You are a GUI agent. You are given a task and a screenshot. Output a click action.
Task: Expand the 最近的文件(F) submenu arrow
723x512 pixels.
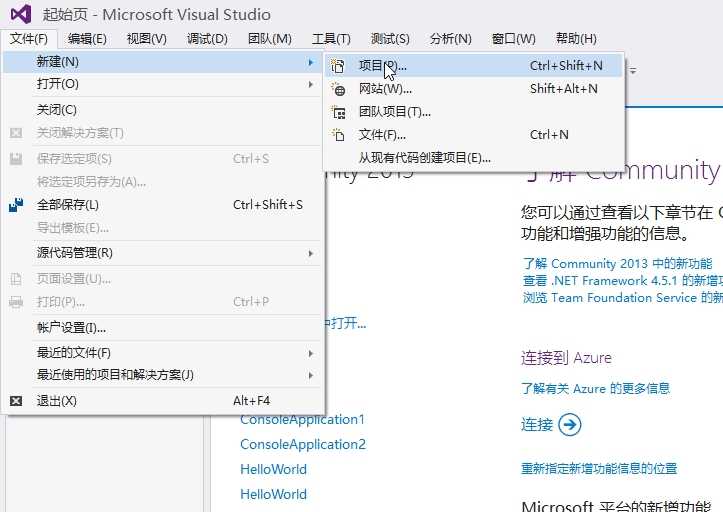click(311, 353)
